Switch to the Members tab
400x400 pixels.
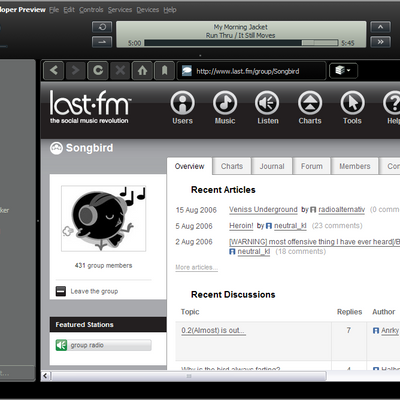[x=355, y=166]
